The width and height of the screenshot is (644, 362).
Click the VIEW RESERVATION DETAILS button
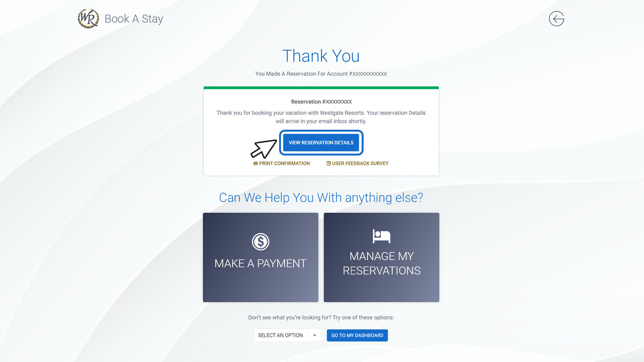(321, 142)
